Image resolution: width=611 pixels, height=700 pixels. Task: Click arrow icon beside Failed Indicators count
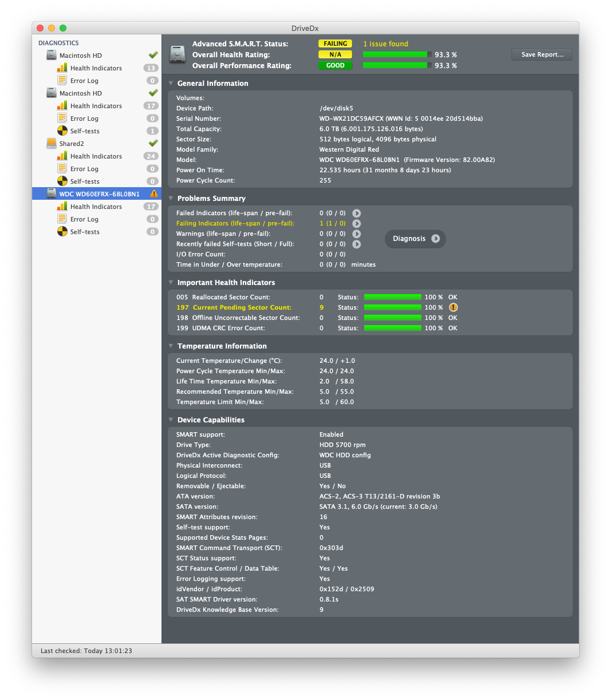[357, 213]
